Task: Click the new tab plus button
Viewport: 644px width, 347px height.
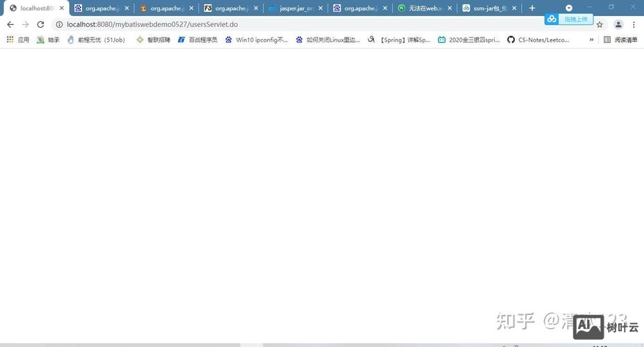Action: click(532, 8)
